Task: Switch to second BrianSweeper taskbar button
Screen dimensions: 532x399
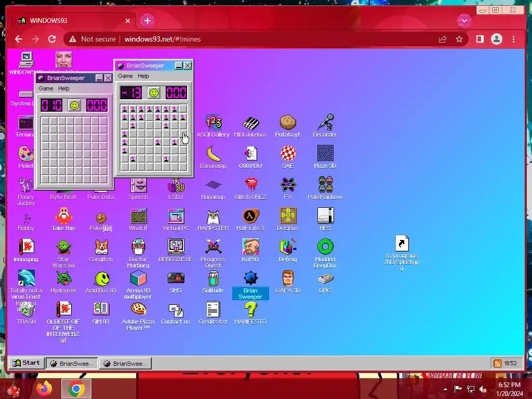Action: (x=126, y=363)
